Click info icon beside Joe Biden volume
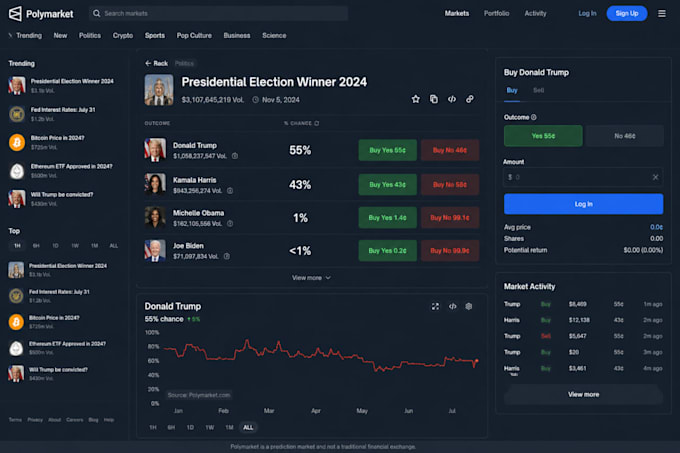Screen dimensions: 680x453 226,257
